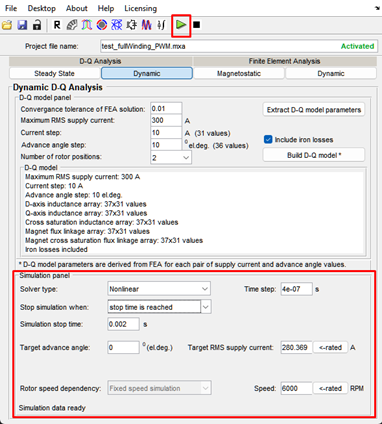This screenshot has height=424, width=382.
Task: Click the green Activated status text
Action: pyautogui.click(x=357, y=46)
